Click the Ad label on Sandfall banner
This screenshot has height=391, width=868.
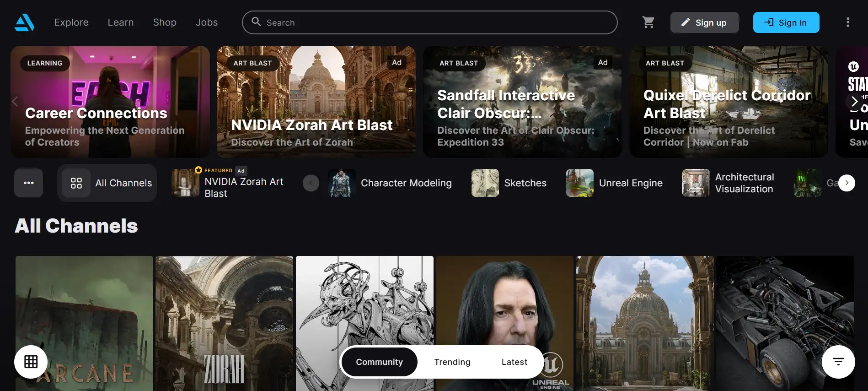point(603,62)
